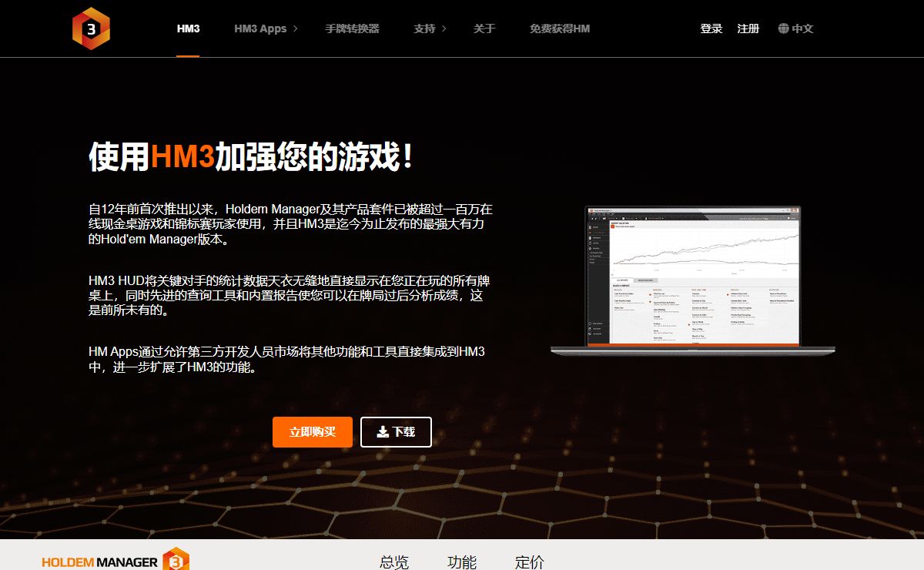Expand the chevron beside 支持
This screenshot has height=570, width=924.
point(444,28)
